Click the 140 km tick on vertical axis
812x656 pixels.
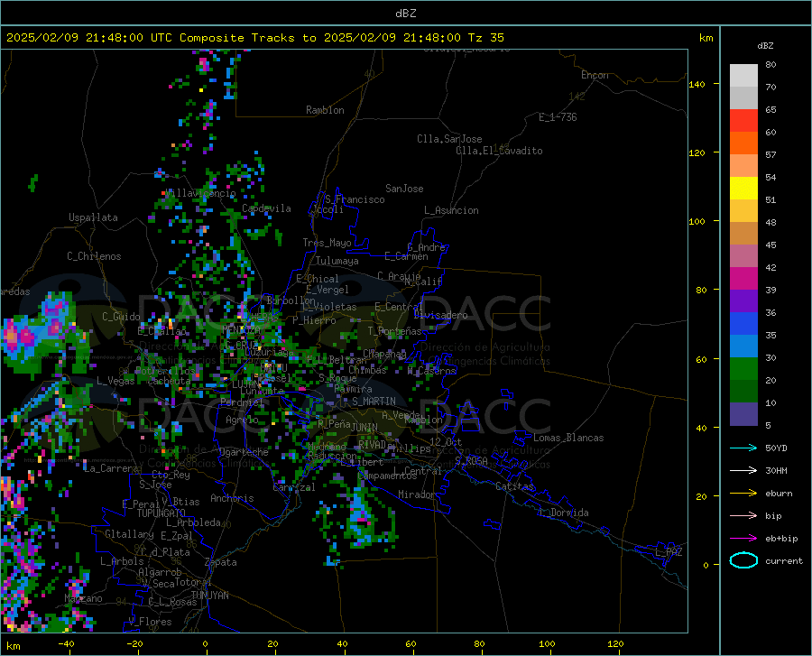697,84
